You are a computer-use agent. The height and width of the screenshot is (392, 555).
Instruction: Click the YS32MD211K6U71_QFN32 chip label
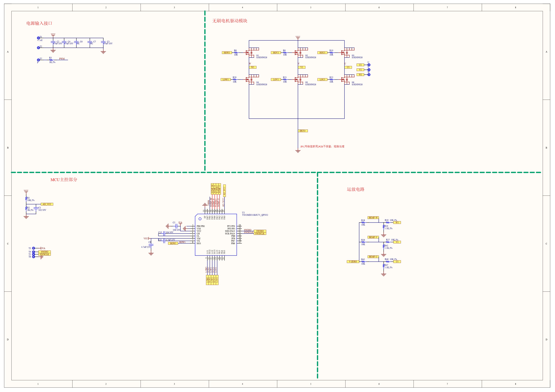coord(255,215)
